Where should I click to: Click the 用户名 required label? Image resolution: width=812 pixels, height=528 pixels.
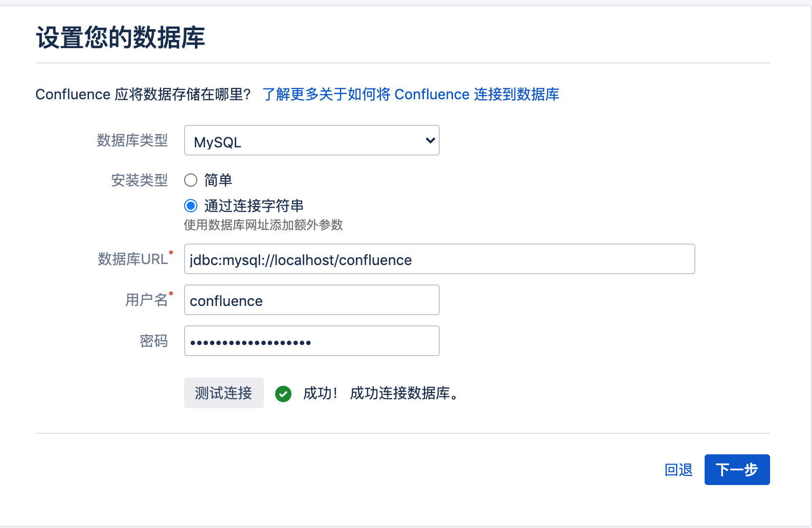coord(147,300)
